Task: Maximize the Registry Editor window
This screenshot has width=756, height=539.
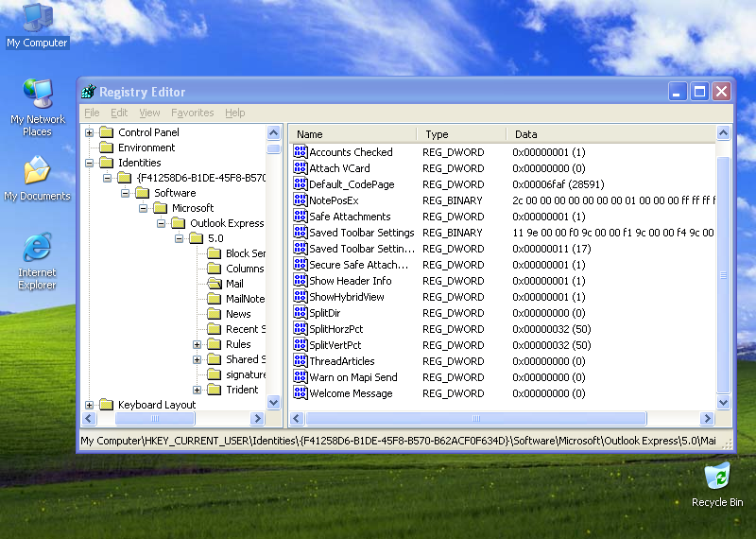Action: 699,91
